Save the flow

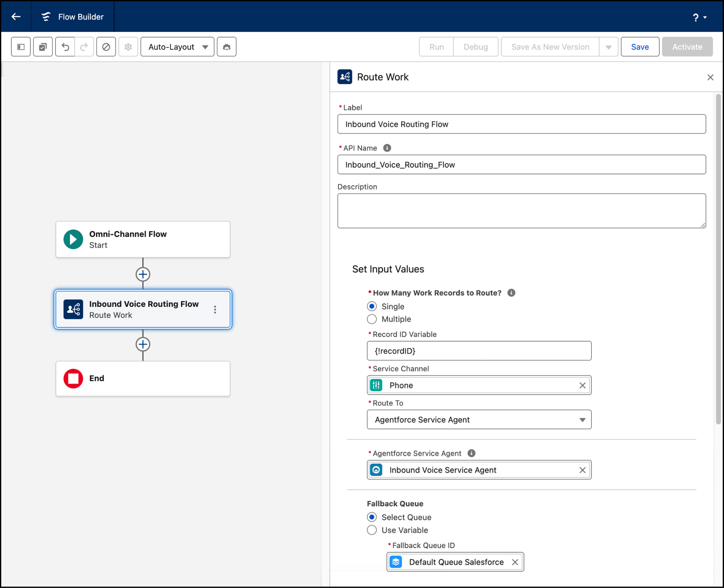(640, 47)
